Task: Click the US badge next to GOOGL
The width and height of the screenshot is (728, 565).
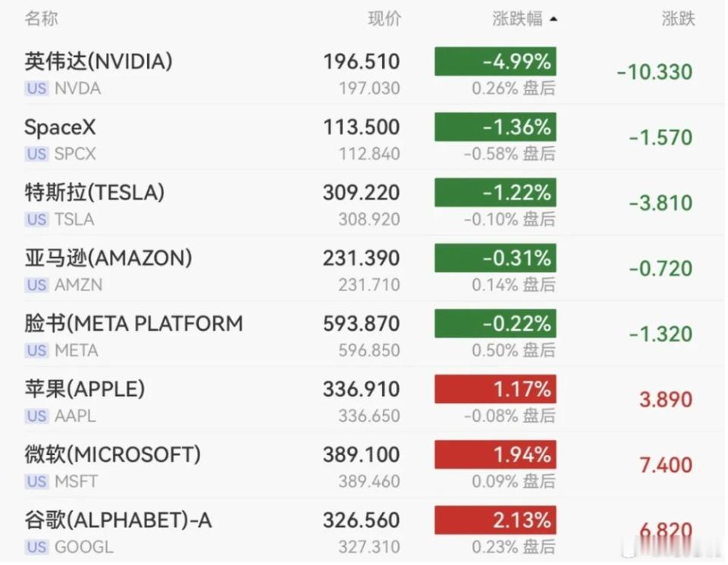Action: (36, 547)
